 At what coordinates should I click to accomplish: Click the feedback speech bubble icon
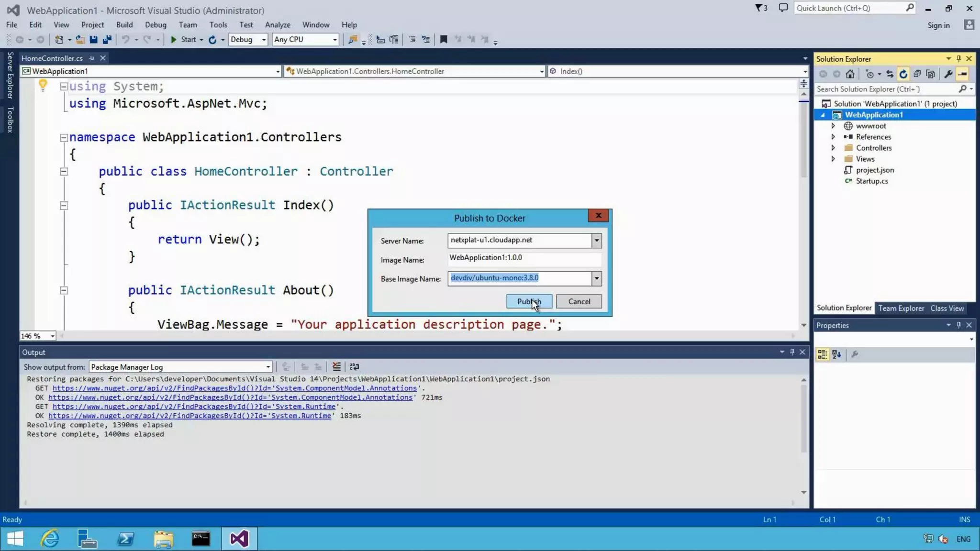pyautogui.click(x=783, y=8)
